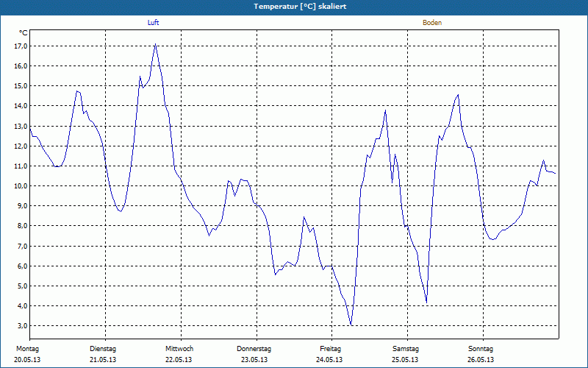Click the 7,0 y-axis value
588x368 pixels.
[x=23, y=246]
